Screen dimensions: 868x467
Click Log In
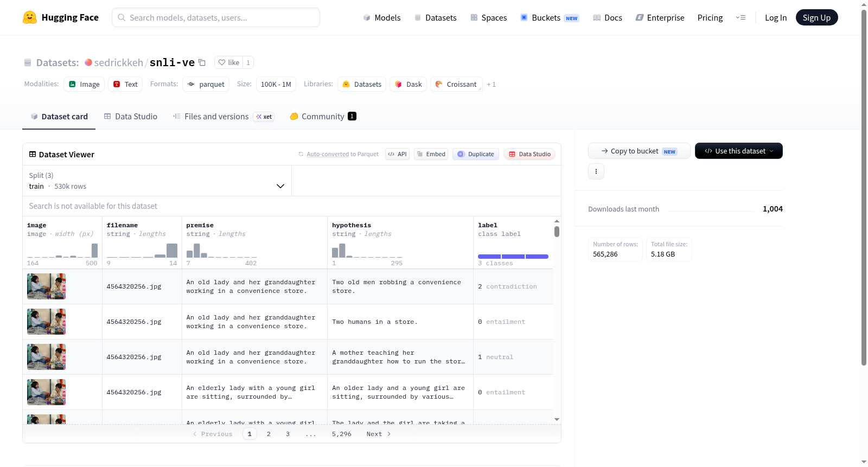click(776, 17)
